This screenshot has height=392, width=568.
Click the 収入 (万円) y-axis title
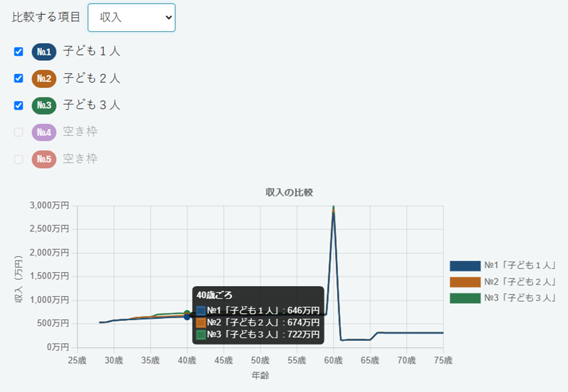pyautogui.click(x=18, y=279)
